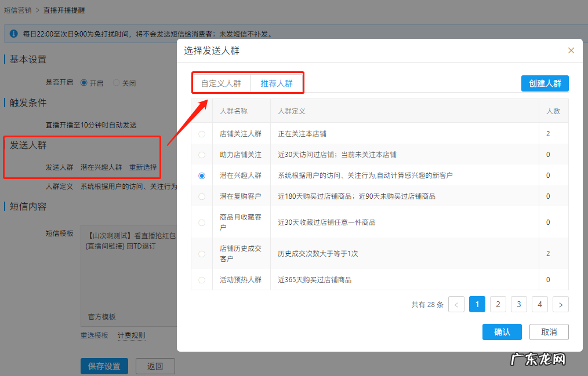This screenshot has width=588, height=376.
Task: Select the 店铺关注人群 radio button
Action: [202, 133]
